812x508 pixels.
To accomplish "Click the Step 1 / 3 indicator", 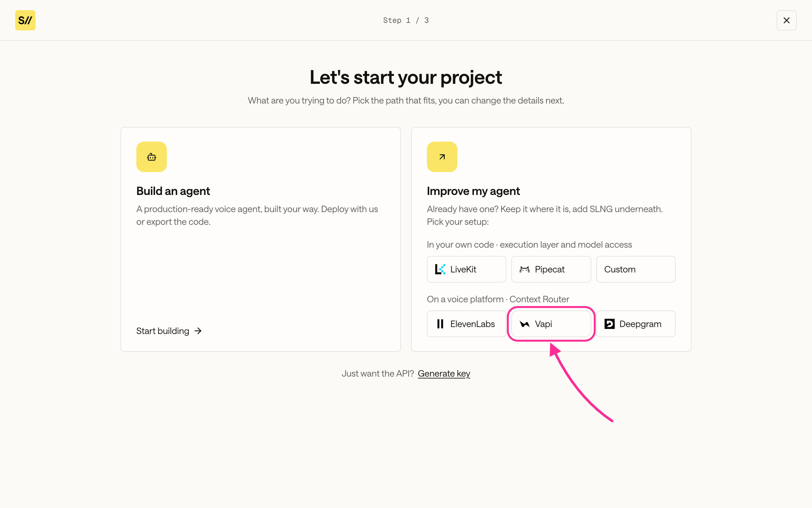I will coord(406,20).
